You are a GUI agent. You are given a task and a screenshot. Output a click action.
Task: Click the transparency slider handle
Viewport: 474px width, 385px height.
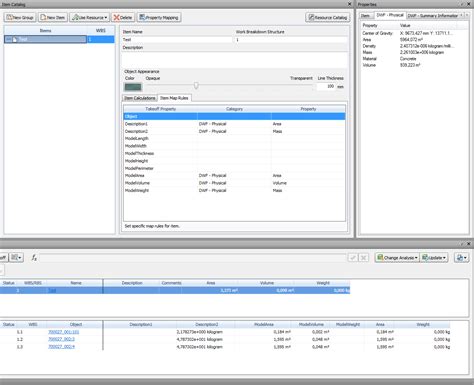point(196,86)
